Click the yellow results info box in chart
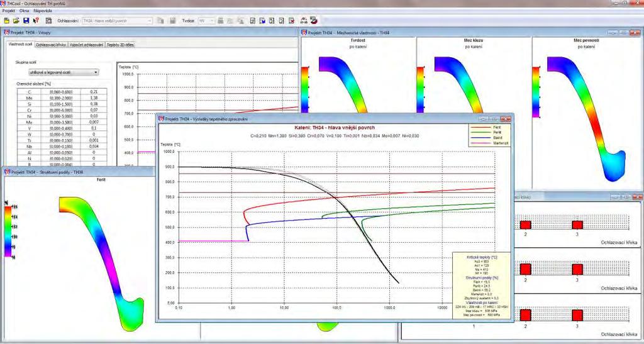Viewport: 644px width, 344px height. pos(482,286)
